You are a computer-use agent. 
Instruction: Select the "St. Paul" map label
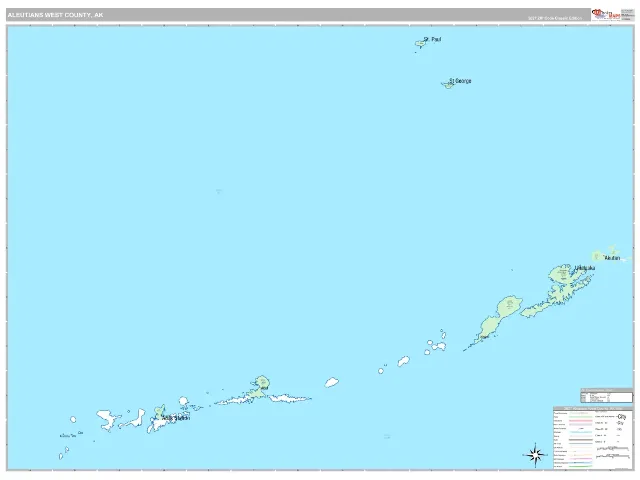[432, 40]
